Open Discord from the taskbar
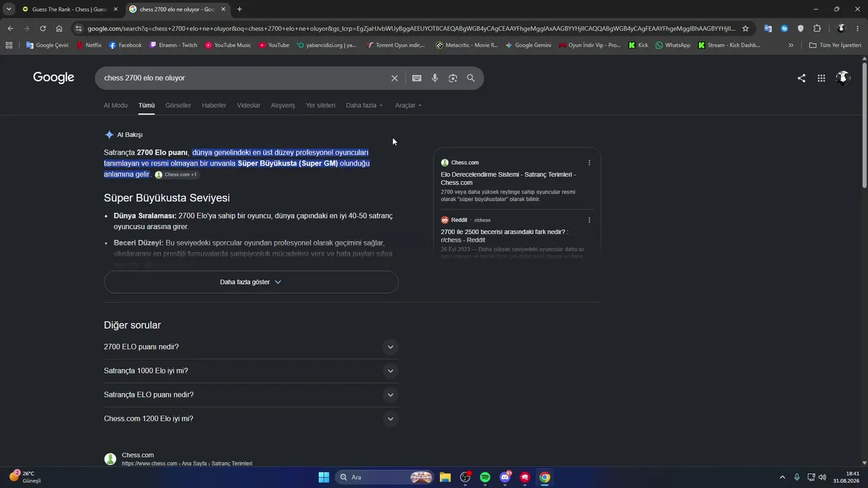The height and width of the screenshot is (488, 868). tap(505, 477)
